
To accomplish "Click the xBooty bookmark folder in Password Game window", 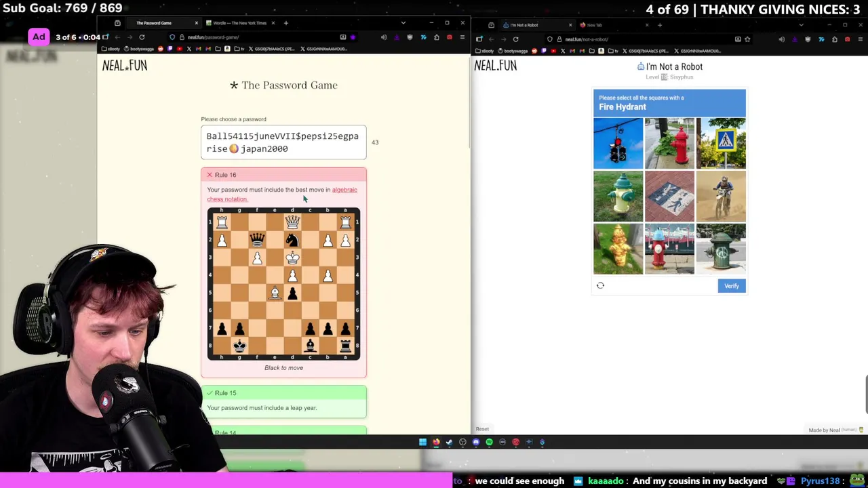I will [111, 49].
